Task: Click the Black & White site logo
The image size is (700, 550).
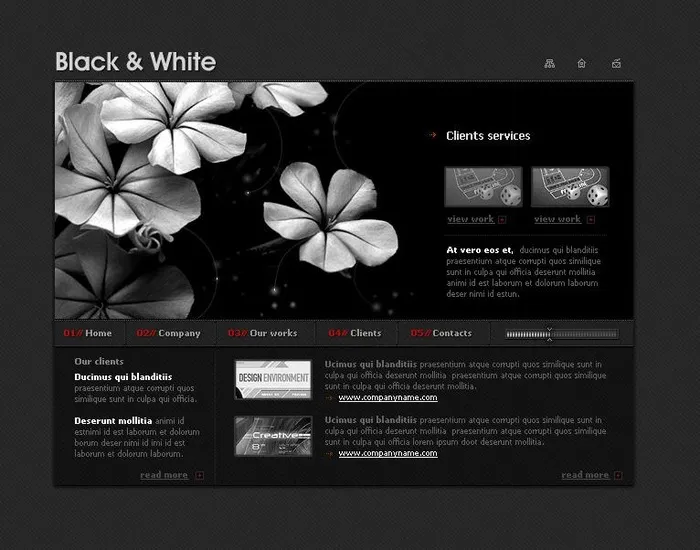Action: click(135, 62)
